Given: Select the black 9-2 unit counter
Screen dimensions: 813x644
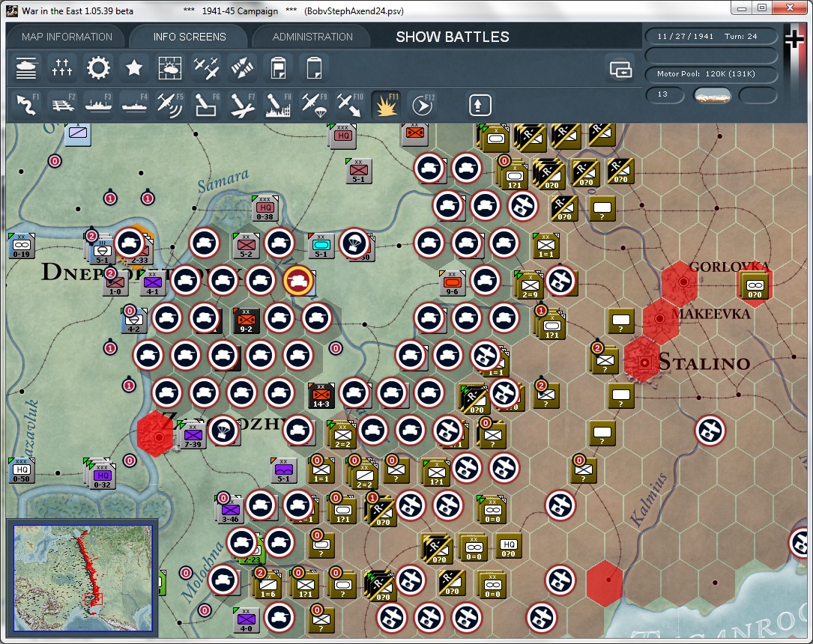Looking at the screenshot, I should 246,321.
